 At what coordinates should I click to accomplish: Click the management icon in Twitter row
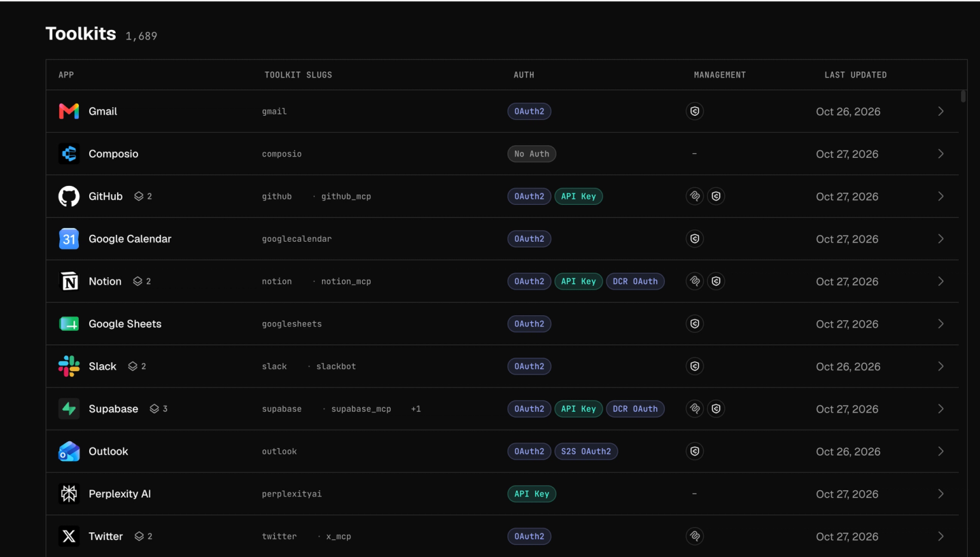(x=694, y=537)
